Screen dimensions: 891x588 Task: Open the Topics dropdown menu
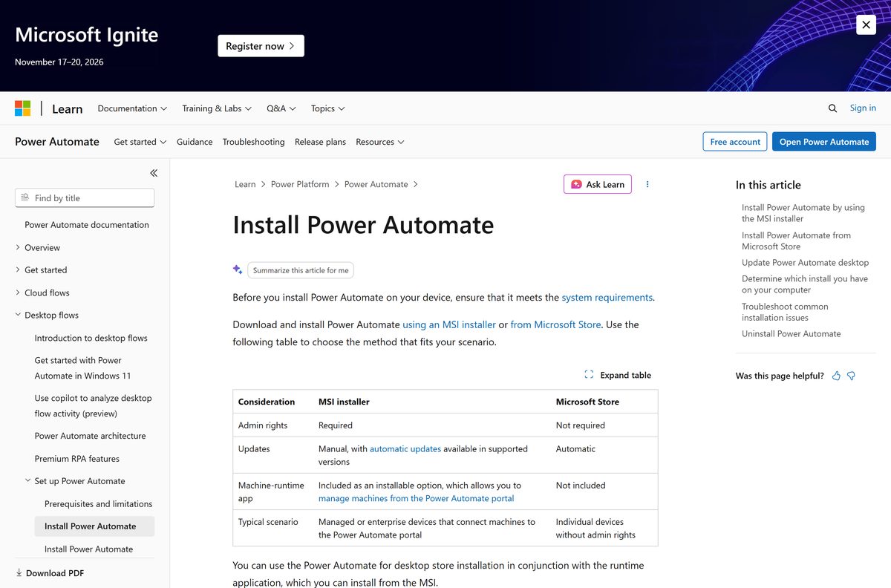(328, 108)
